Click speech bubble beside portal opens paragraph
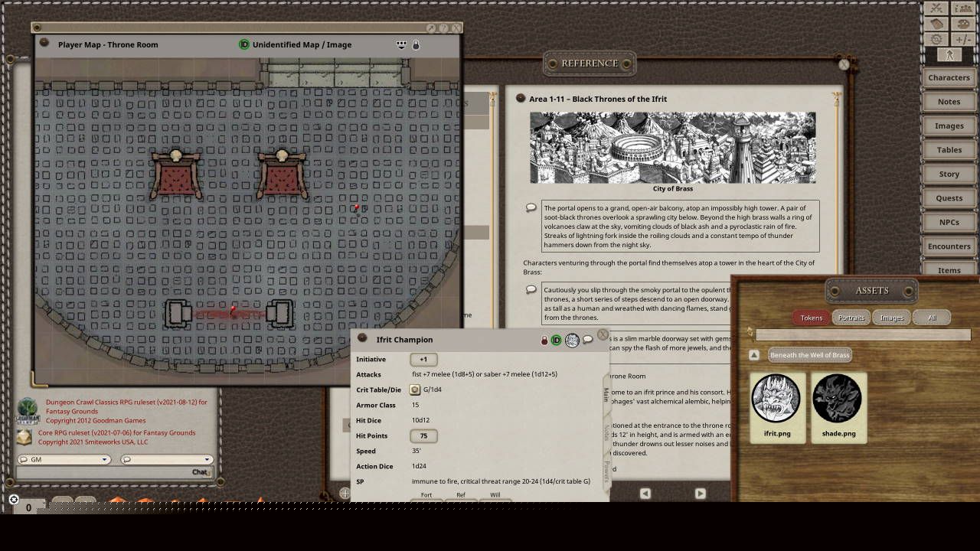The image size is (980, 551). [x=531, y=207]
